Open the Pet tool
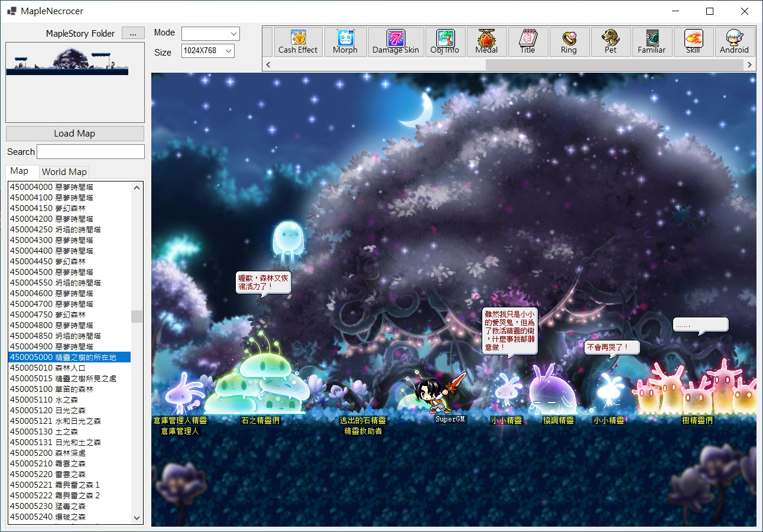This screenshot has width=763, height=532. pyautogui.click(x=611, y=42)
